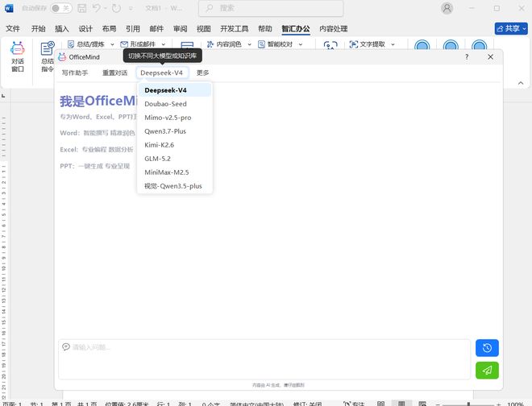Click the redo arrow in title bar
The image size is (532, 406).
(x=116, y=8)
